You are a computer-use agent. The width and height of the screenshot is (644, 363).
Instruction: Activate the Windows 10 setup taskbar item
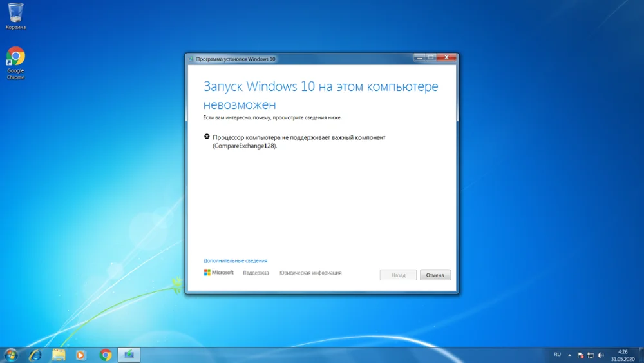(x=129, y=355)
